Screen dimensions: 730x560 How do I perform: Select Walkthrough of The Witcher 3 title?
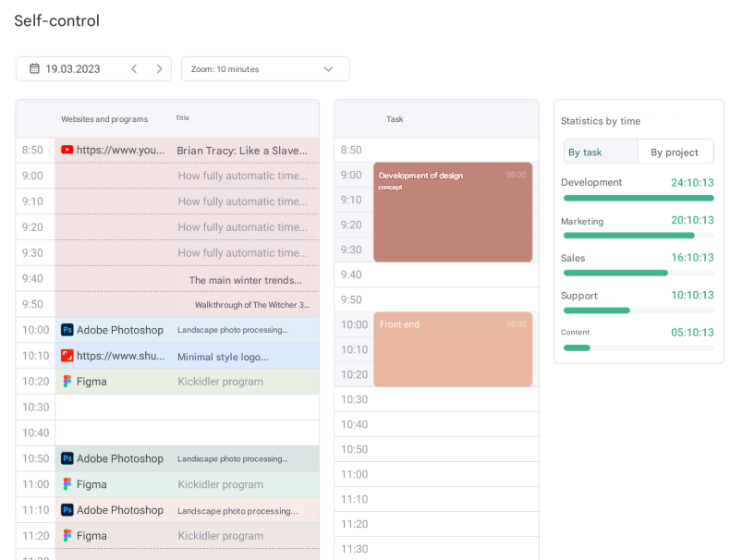click(252, 305)
